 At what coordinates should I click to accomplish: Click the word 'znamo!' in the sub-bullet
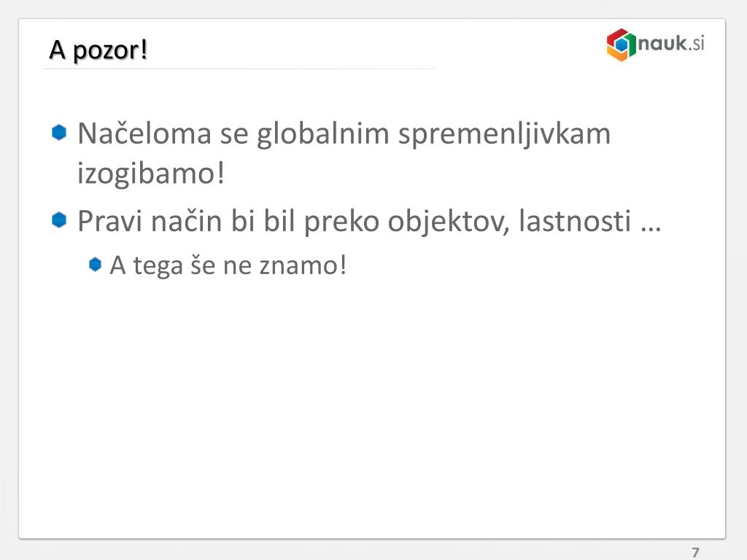click(x=303, y=265)
